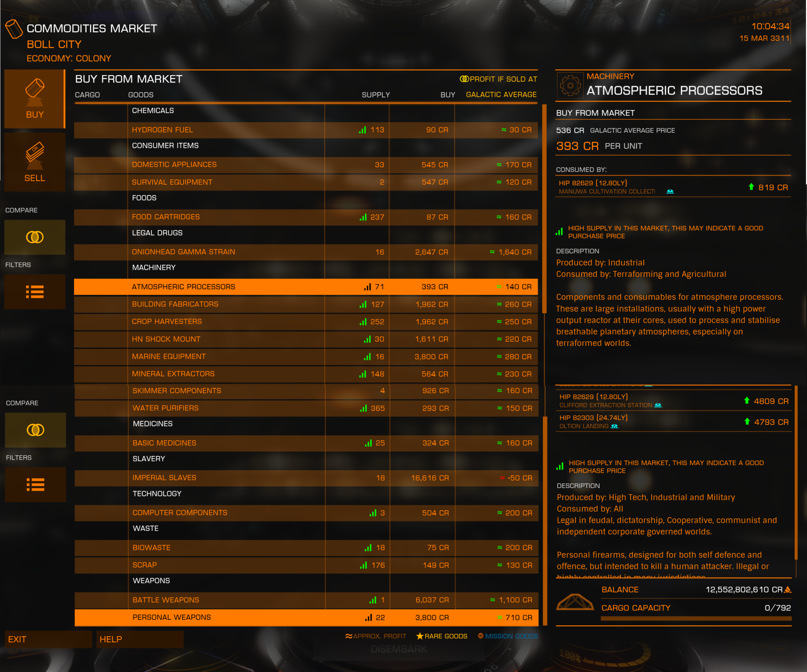The width and height of the screenshot is (807, 672).
Task: Click the green up arrow beside 4809 CR
Action: tap(747, 401)
